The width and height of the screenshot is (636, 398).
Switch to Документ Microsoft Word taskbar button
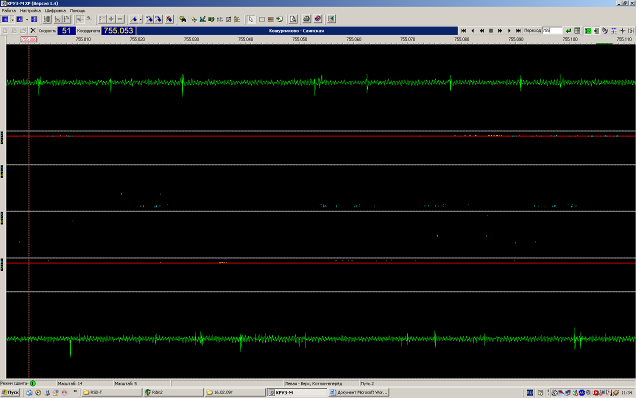click(359, 392)
